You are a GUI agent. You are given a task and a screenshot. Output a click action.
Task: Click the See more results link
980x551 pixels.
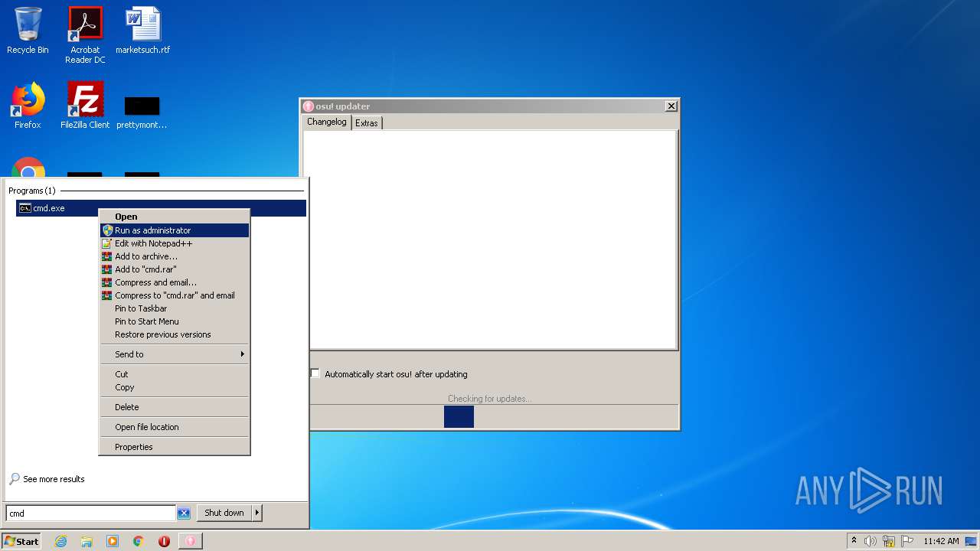[47, 479]
